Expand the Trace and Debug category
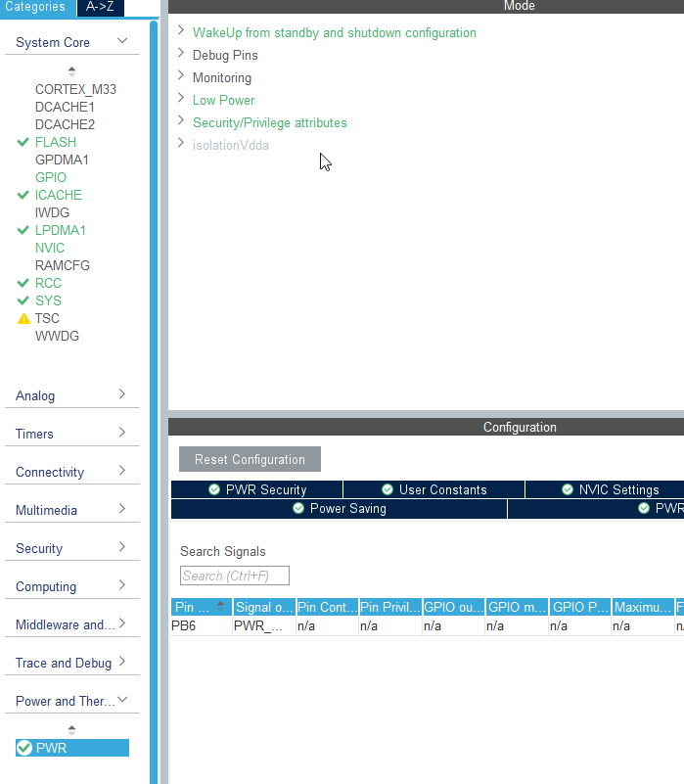Screen dimensions: 684x784 coord(122,662)
